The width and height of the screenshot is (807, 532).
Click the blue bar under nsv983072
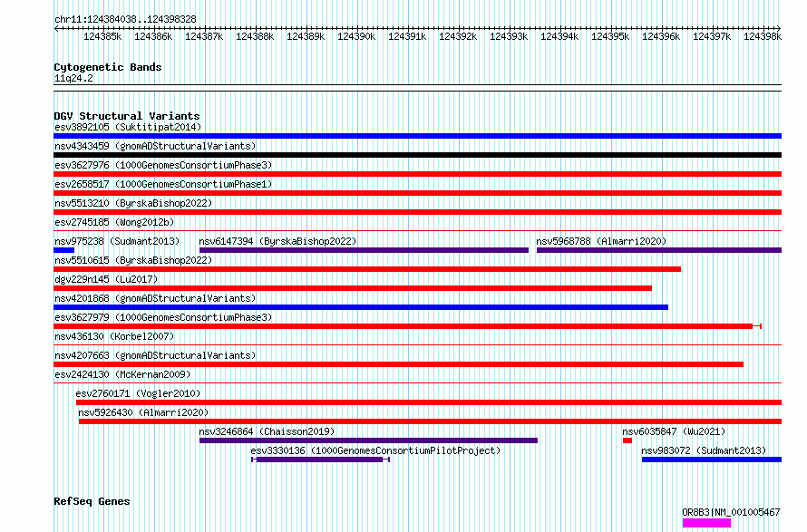tap(712, 459)
